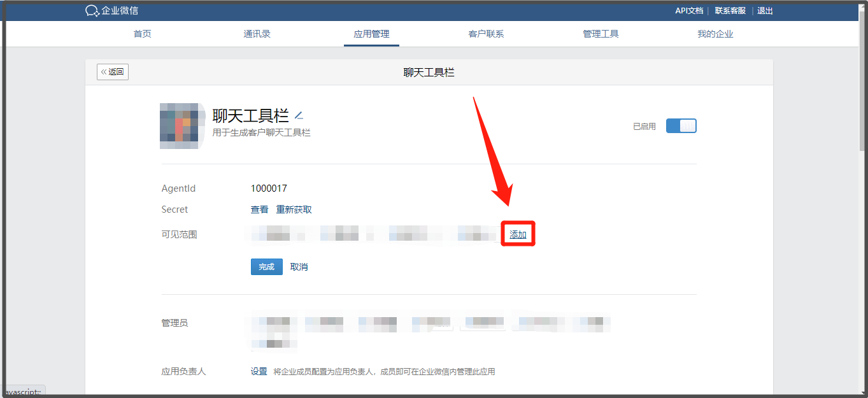
Task: Click the 完成 button
Action: 267,267
